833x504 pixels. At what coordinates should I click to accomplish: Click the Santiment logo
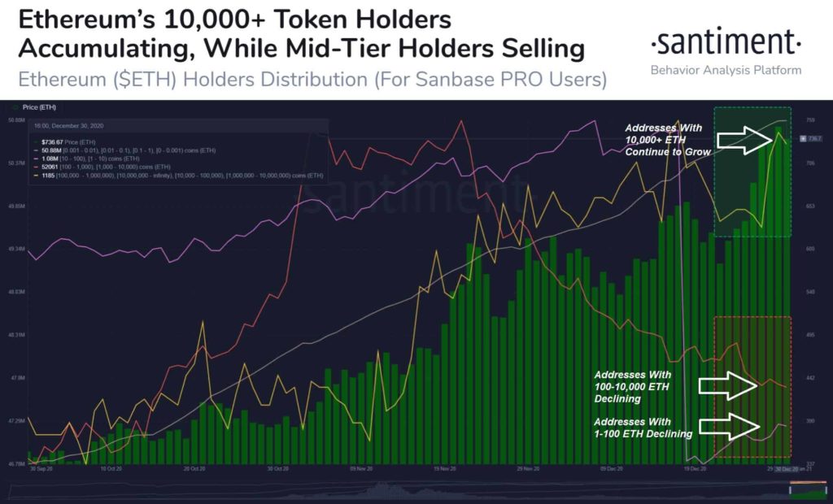[726, 42]
